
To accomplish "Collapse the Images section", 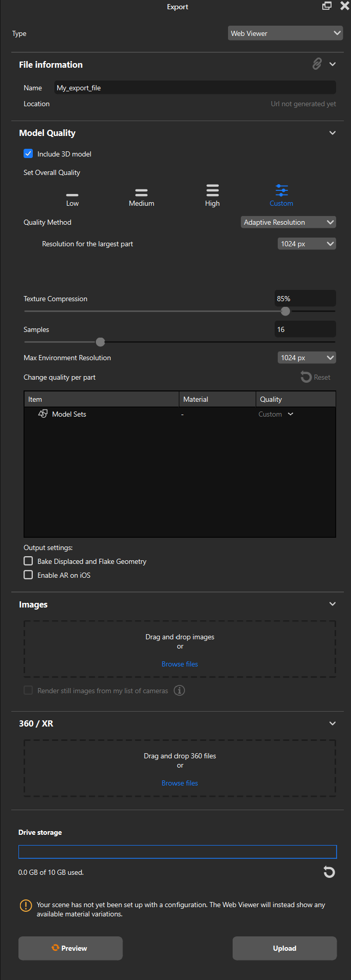I will pos(333,604).
